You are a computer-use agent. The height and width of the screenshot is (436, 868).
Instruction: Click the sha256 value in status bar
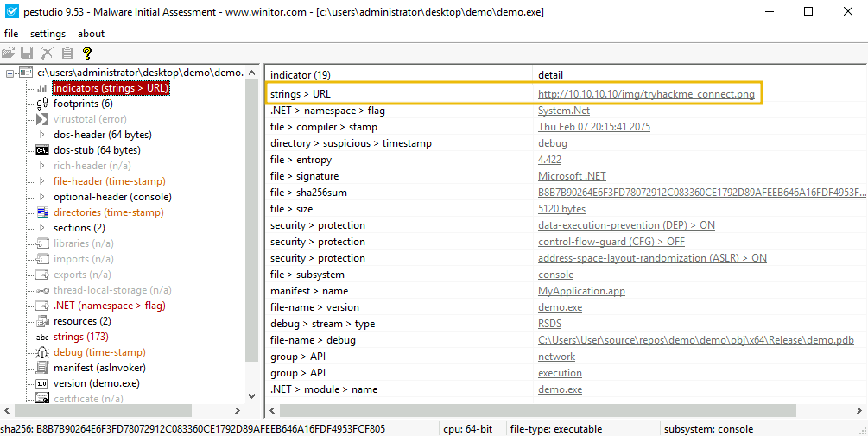[209, 429]
